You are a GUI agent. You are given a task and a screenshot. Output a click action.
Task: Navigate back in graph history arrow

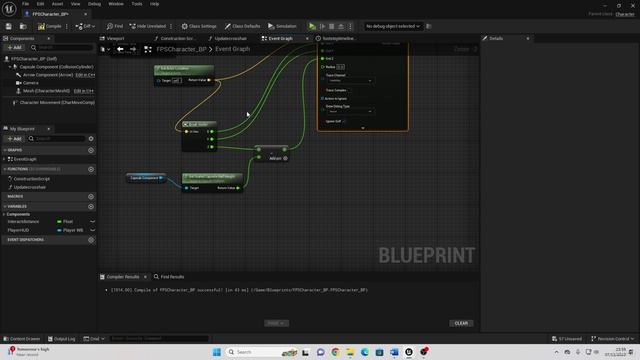(120, 49)
